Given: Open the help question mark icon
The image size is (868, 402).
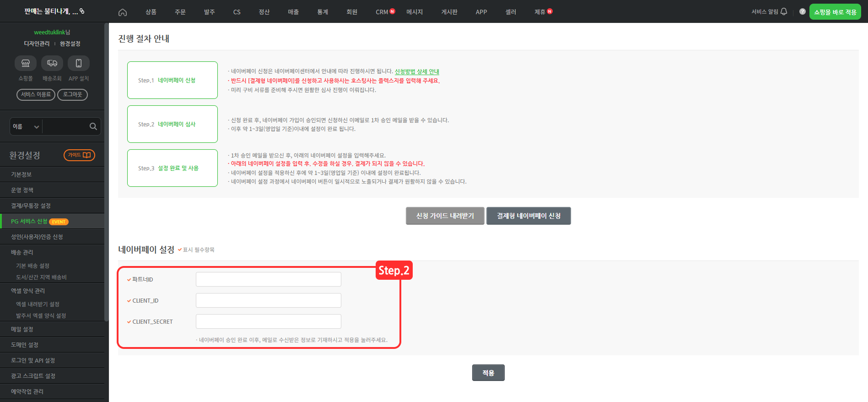Looking at the screenshot, I should pos(803,11).
